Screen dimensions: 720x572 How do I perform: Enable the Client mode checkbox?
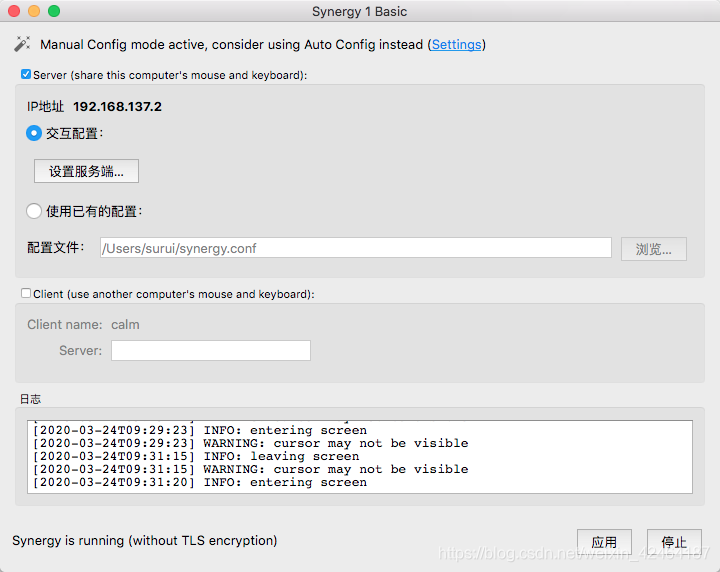coord(26,293)
